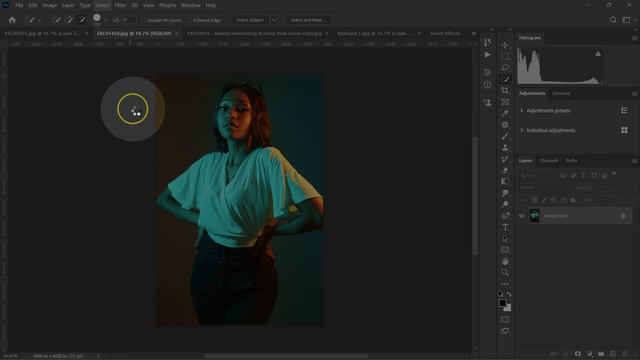Click the create new layer icon

coord(613,353)
